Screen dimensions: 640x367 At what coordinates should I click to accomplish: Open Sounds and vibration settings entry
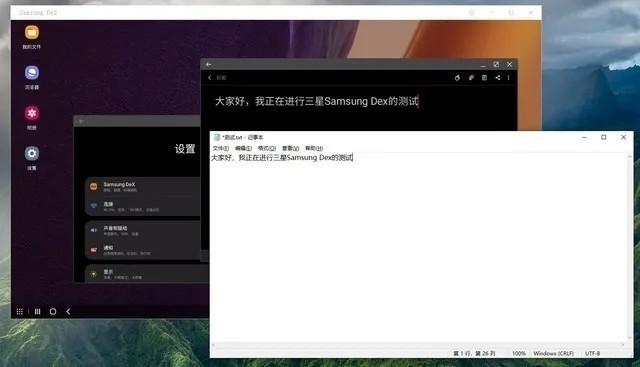tap(142, 230)
